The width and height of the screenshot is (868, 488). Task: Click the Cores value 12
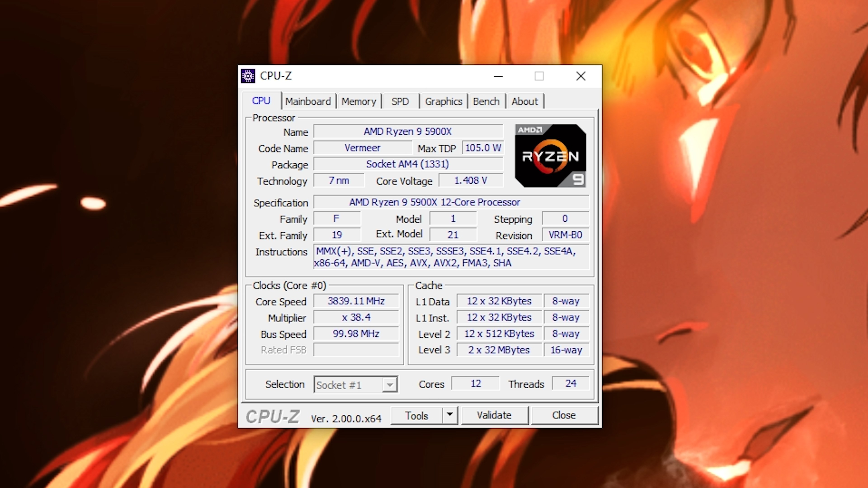coord(475,383)
